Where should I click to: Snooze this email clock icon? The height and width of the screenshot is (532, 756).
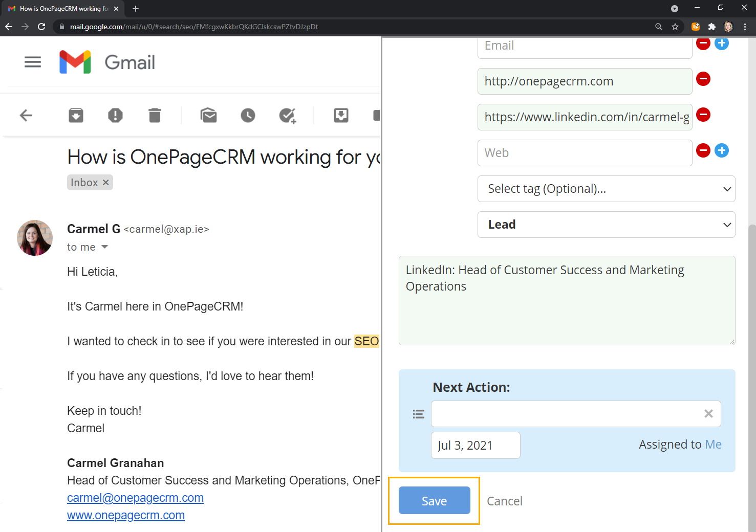248,116
